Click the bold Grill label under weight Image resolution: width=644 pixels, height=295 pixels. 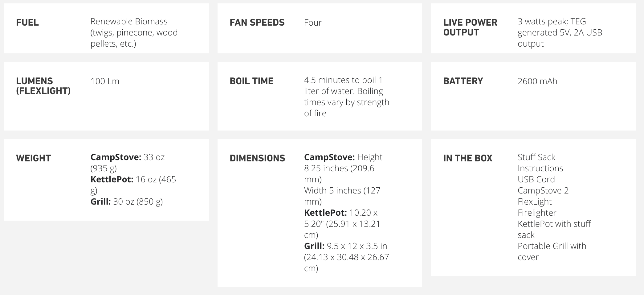pos(100,202)
